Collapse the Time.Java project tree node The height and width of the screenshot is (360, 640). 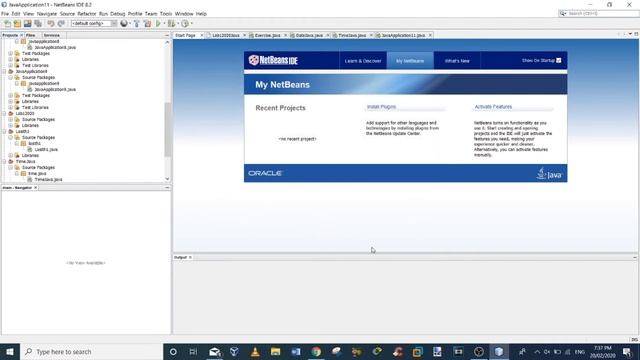pyautogui.click(x=4, y=162)
